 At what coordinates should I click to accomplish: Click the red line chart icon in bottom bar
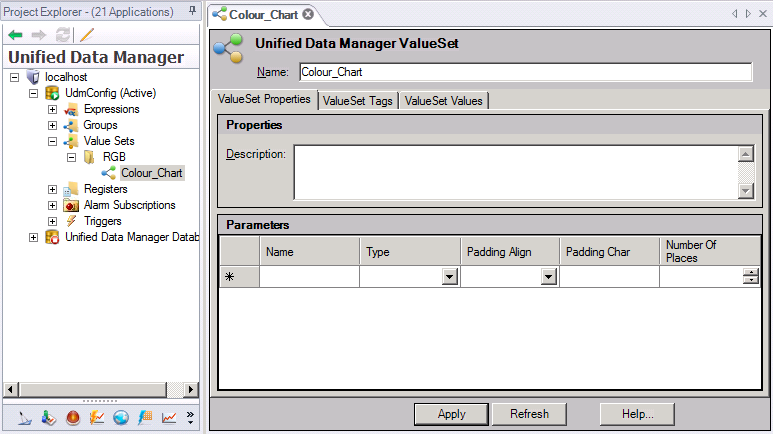click(169, 417)
